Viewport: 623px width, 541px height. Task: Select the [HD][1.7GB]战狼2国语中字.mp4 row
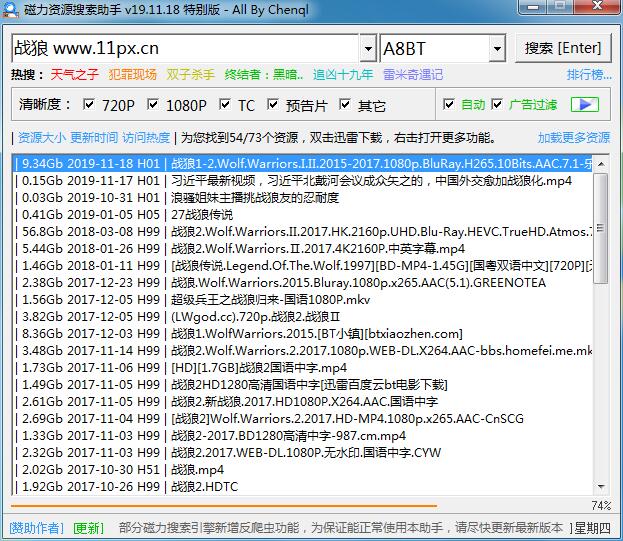303,367
